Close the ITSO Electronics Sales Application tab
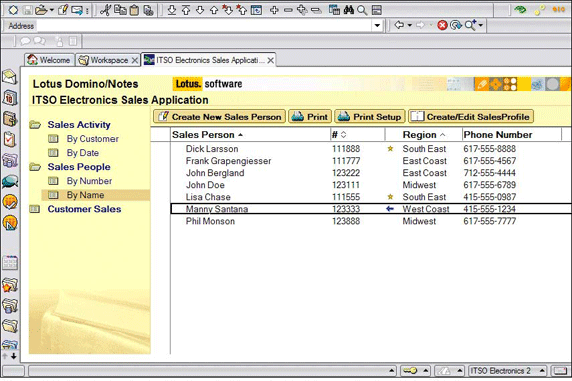This screenshot has width=572, height=381. [x=270, y=60]
